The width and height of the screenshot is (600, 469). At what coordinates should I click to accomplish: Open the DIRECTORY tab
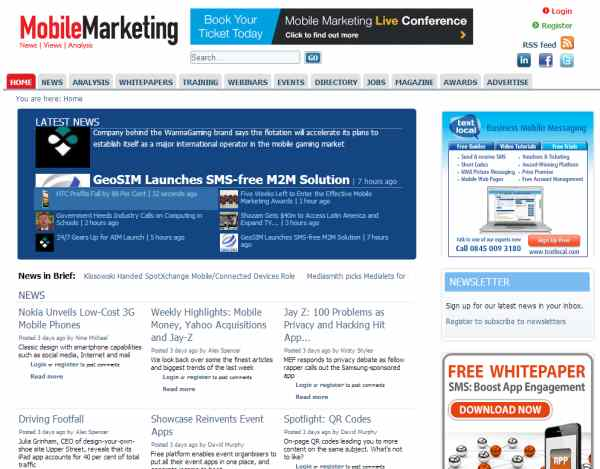click(336, 82)
